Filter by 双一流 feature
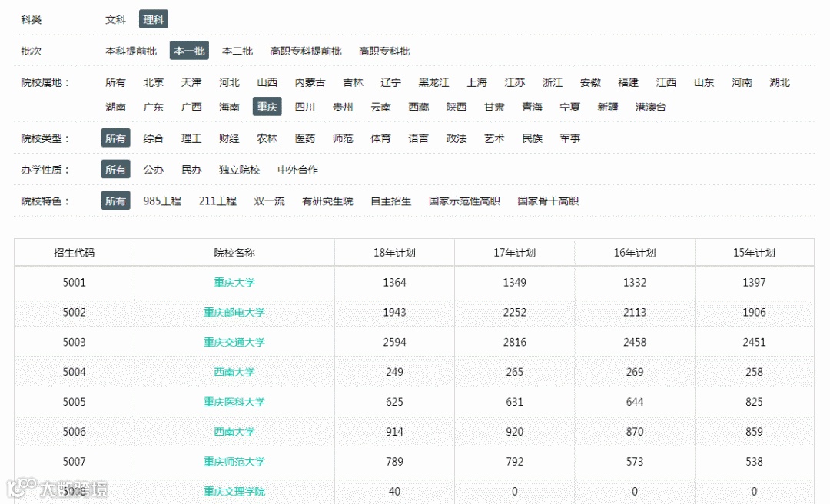The width and height of the screenshot is (830, 504). [269, 201]
